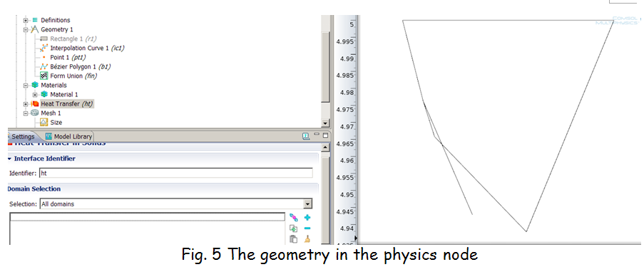The height and width of the screenshot is (267, 644).
Task: Click the Remove from Selection minus icon
Action: coord(307,228)
